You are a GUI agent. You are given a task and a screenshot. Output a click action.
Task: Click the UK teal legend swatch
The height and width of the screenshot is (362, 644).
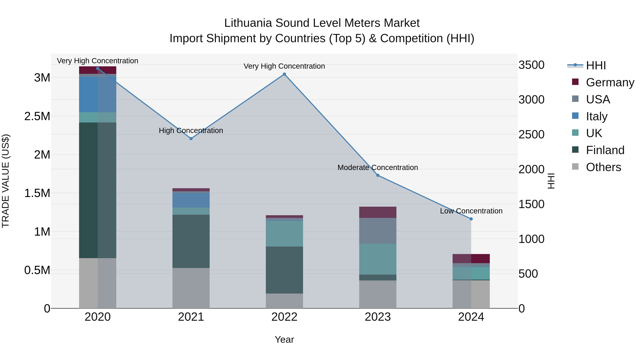tap(575, 133)
